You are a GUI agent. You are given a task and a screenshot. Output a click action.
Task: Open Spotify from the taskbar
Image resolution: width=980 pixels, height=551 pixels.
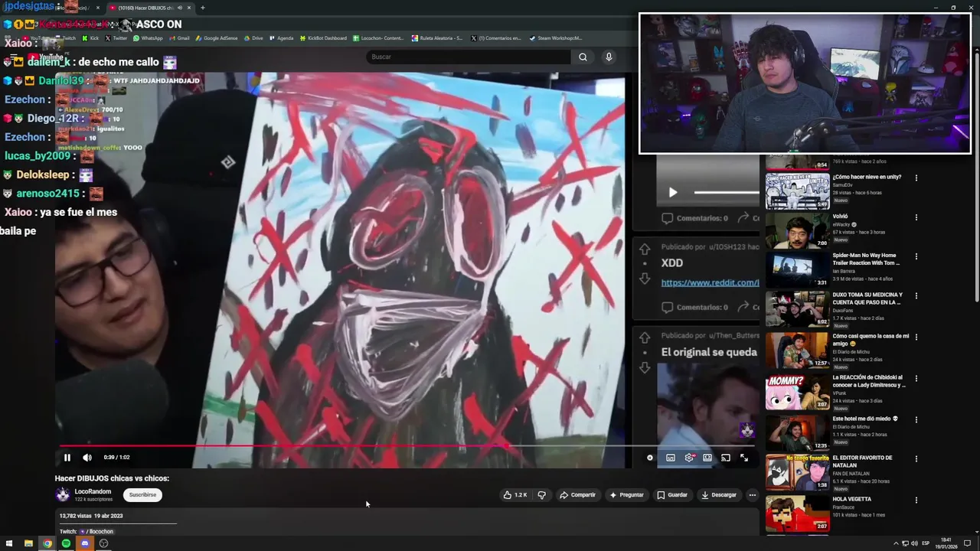(x=66, y=543)
